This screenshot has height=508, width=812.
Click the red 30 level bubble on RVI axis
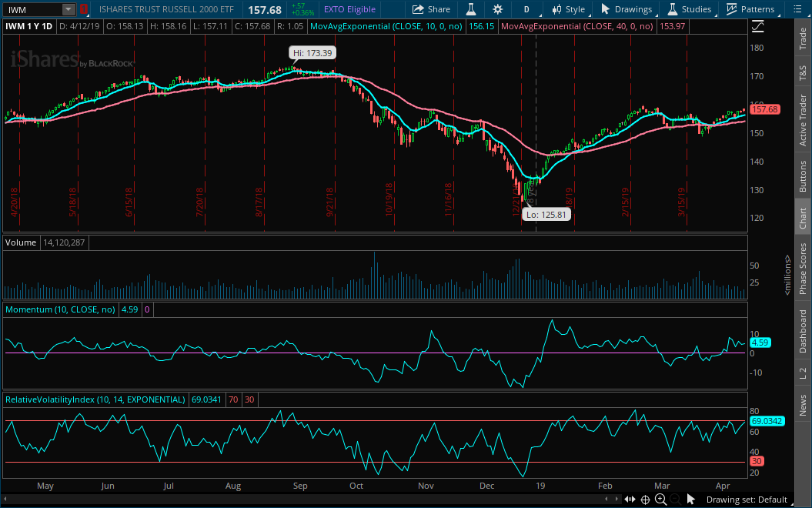(x=757, y=461)
